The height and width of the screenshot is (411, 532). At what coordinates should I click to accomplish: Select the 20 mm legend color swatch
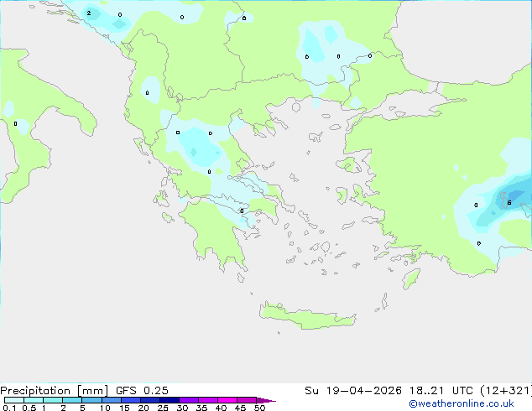click(x=150, y=400)
